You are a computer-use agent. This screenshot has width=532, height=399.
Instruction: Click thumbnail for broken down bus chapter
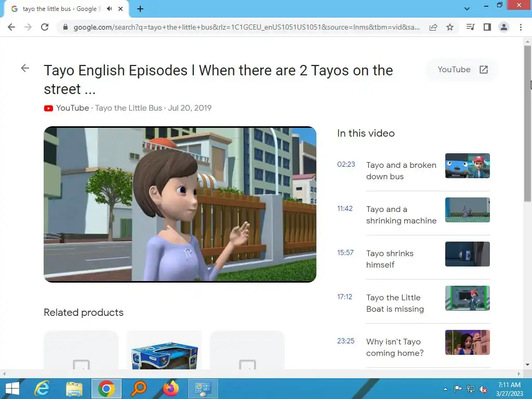tap(468, 166)
